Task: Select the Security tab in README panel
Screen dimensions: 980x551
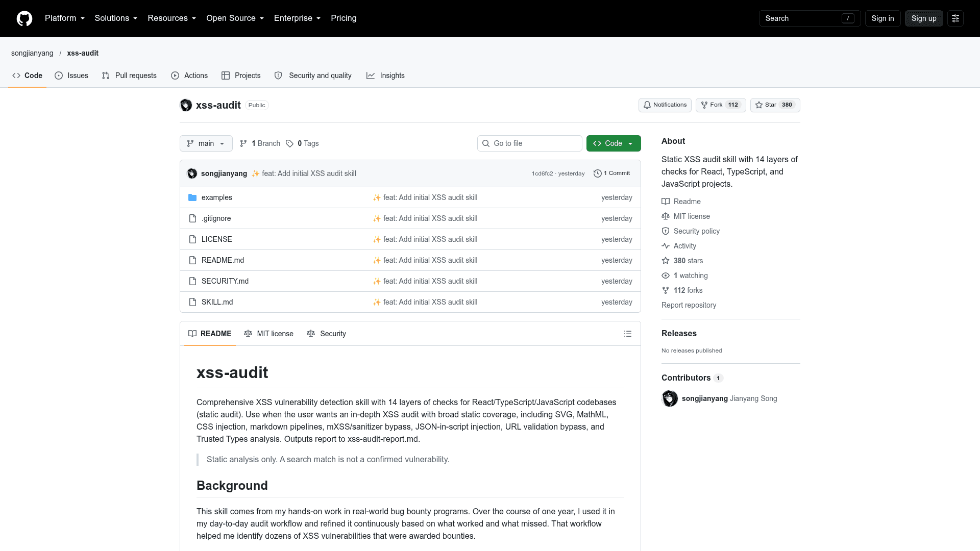Action: click(x=326, y=334)
